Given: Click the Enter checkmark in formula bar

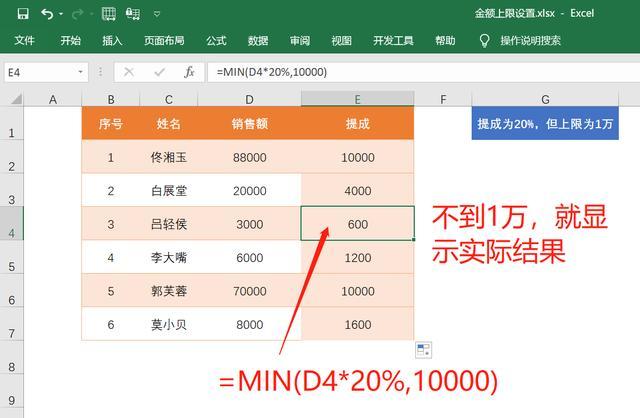Looking at the screenshot, I should (159, 73).
